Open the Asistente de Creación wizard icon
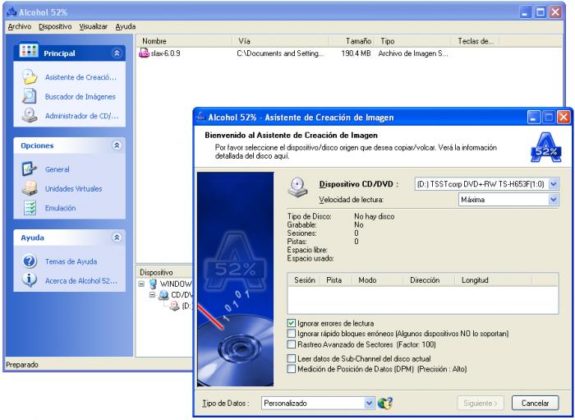The height and width of the screenshot is (420, 575). tap(30, 77)
